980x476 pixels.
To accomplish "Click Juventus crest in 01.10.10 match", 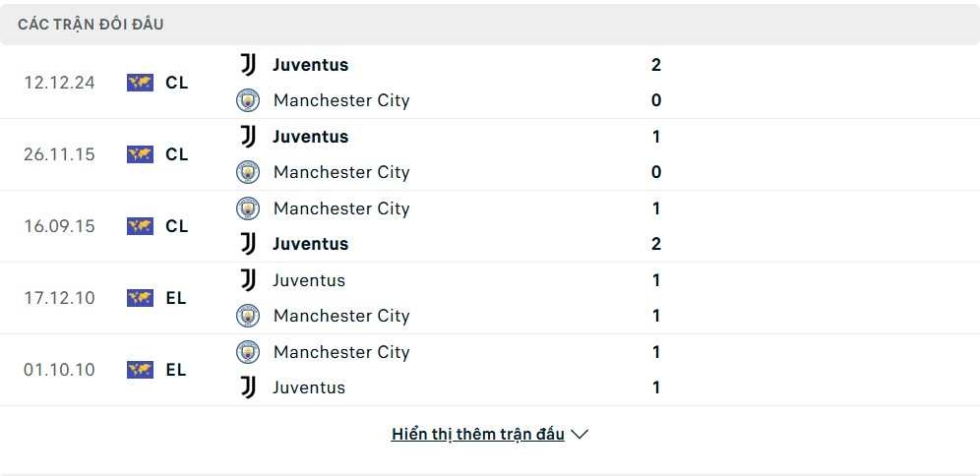I will [248, 387].
